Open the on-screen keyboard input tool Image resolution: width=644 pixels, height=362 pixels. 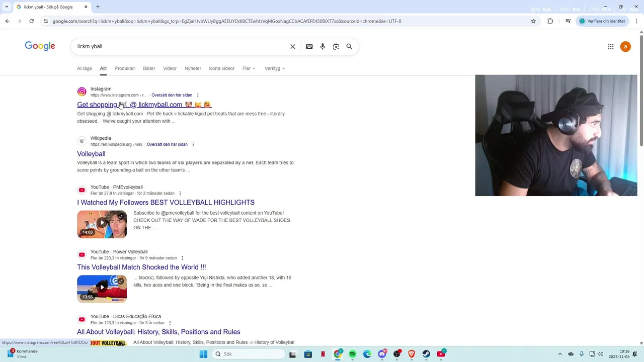pos(309,46)
